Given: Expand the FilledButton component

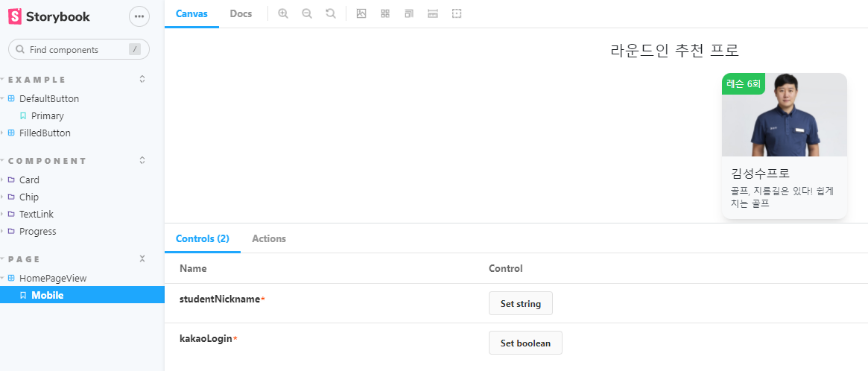Looking at the screenshot, I should click(x=45, y=133).
